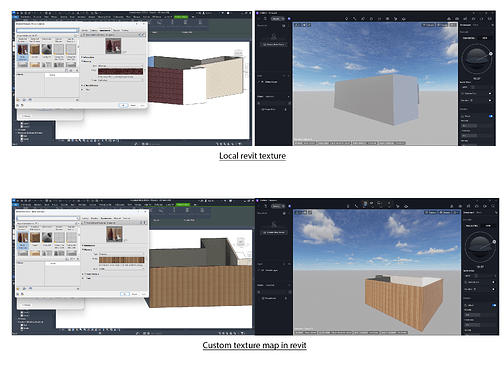
Task: Click the purple round icon in lower D5 top bar
Action: 289,206
